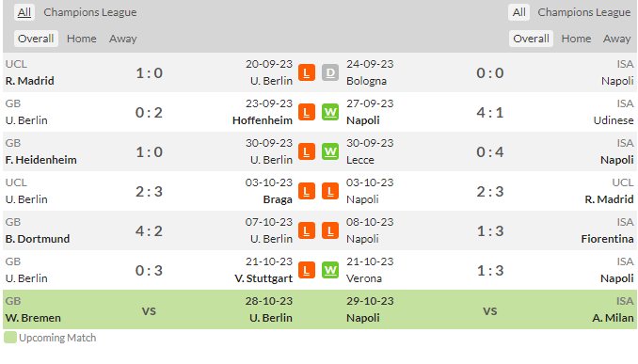Click the Upcoming Match legend swatch
638x364 pixels.
(10, 338)
